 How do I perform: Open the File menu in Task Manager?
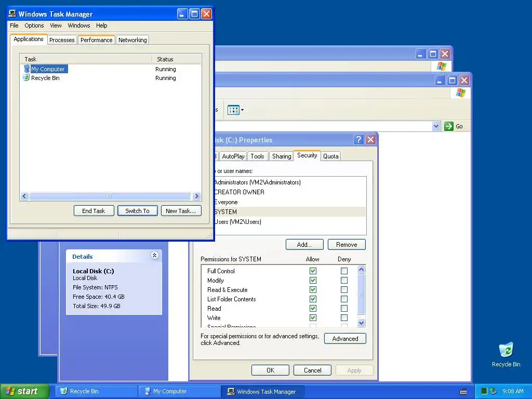pos(14,25)
